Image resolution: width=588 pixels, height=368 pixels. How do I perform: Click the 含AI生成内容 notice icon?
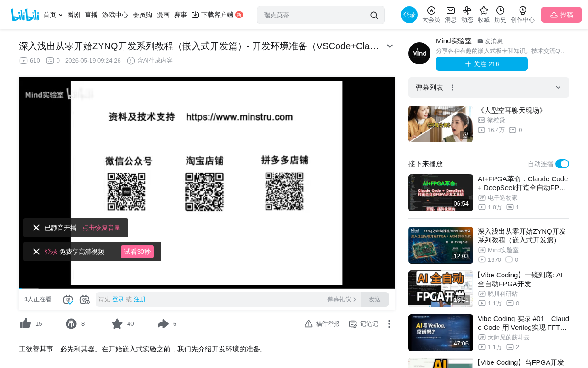coord(131,61)
